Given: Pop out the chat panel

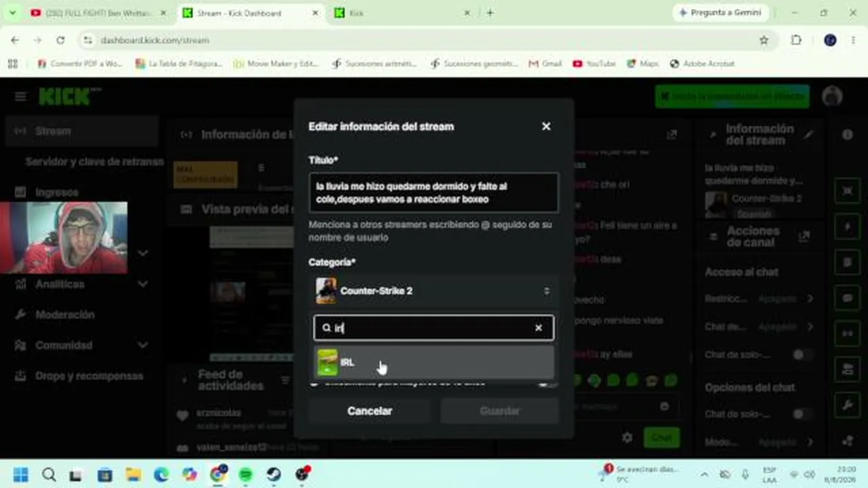Looking at the screenshot, I should point(671,134).
